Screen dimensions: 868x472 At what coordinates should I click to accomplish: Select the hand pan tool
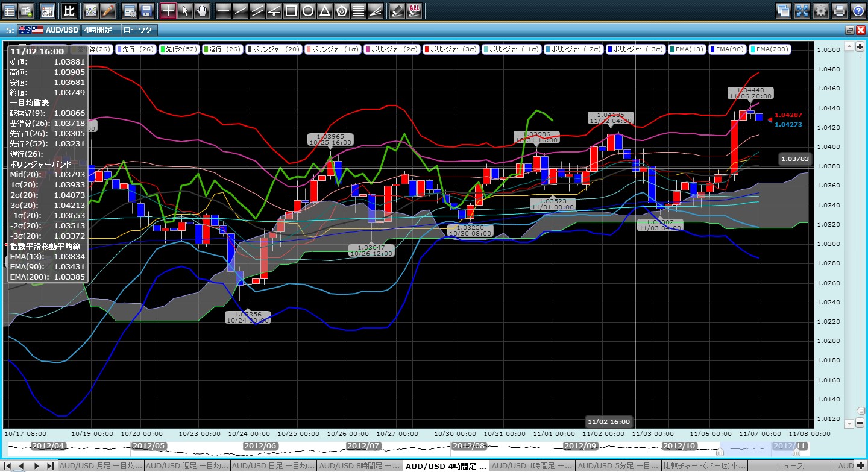202,10
